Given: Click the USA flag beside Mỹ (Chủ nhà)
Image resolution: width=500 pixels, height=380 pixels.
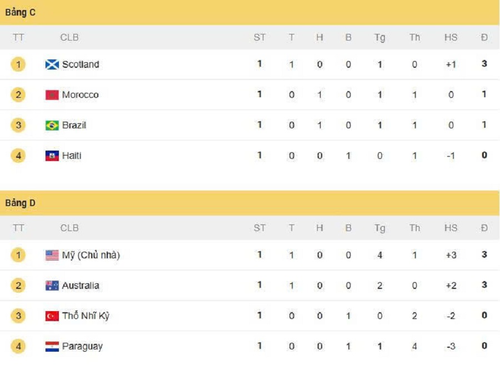Looking at the screenshot, I should pos(52,255).
